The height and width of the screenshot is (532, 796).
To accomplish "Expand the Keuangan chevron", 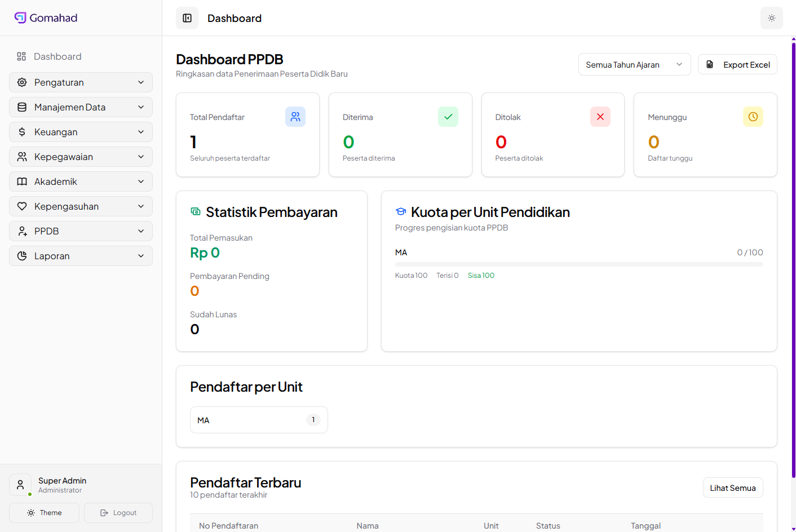I will [x=141, y=132].
